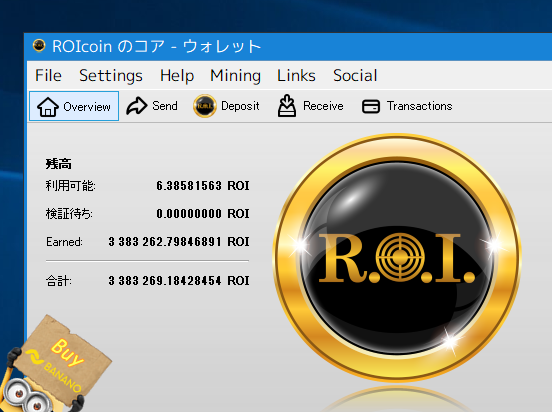Click the ROIcoin title bar icon
Image resolution: width=552 pixels, height=412 pixels.
click(39, 46)
